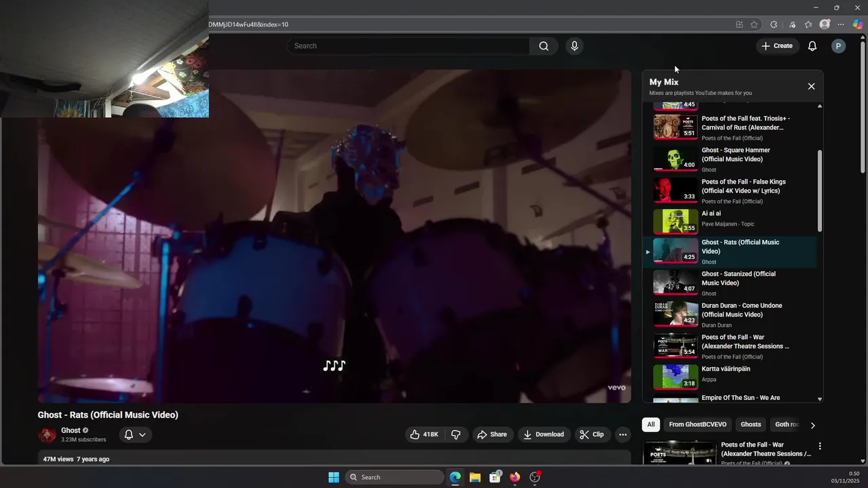Open OBS Studio from taskbar

535,477
